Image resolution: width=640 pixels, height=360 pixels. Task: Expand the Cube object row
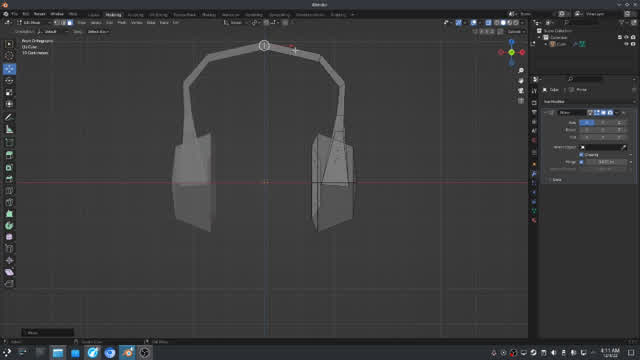pos(546,44)
